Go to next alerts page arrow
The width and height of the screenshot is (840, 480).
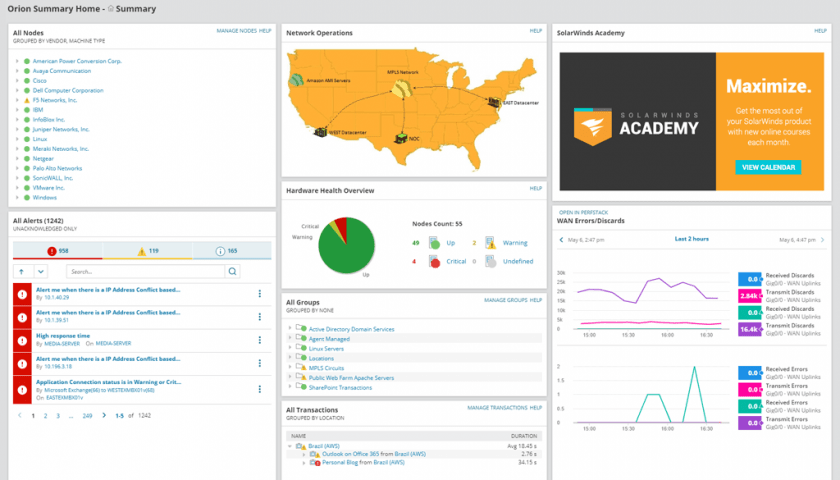pos(104,416)
